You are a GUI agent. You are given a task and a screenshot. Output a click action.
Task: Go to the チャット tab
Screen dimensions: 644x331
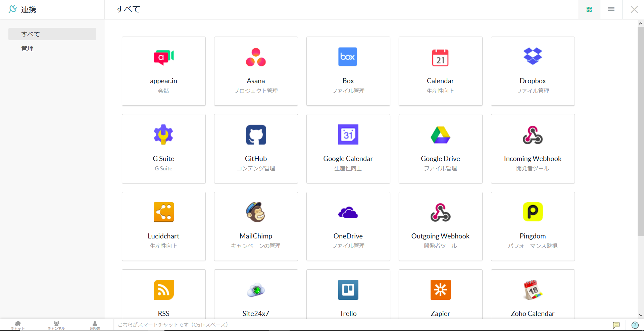(x=18, y=325)
